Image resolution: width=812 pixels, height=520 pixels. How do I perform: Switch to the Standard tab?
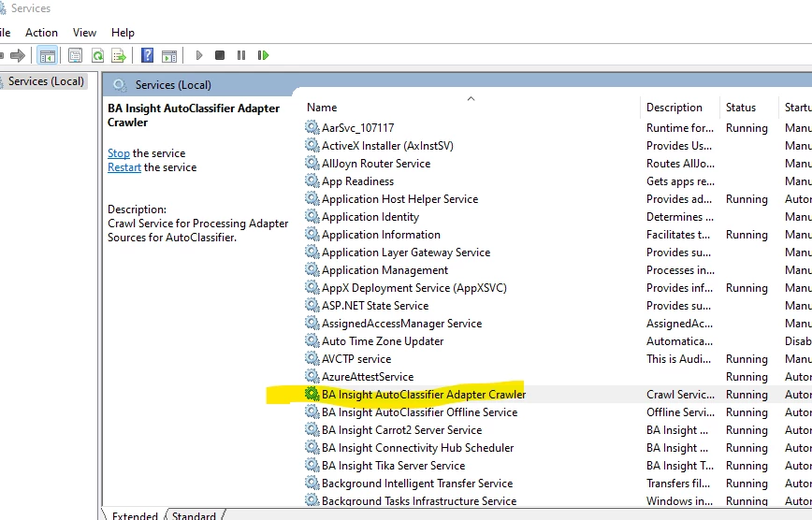[x=194, y=515]
